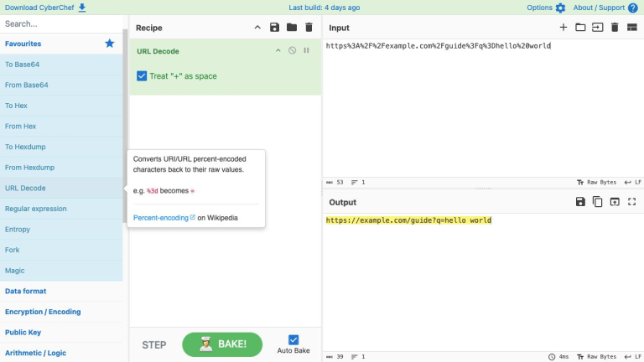This screenshot has width=644, height=362.
Task: Select the To Base64 operation
Action: click(61, 65)
